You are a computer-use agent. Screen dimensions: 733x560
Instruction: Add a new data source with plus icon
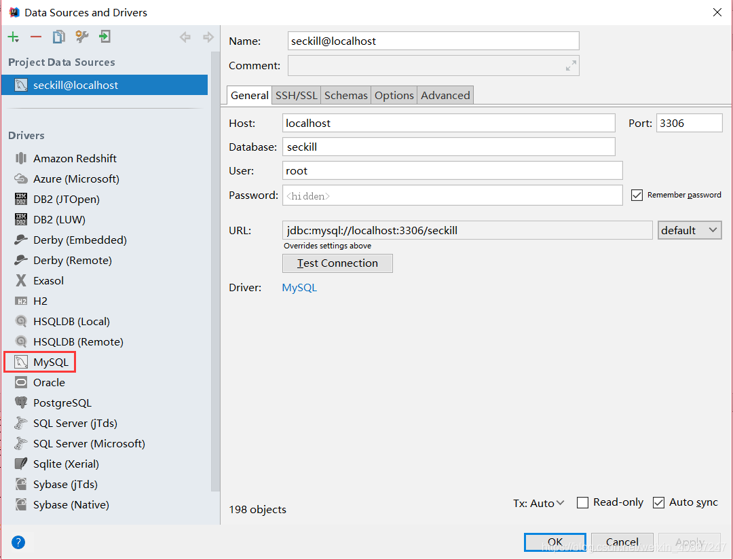click(x=13, y=37)
